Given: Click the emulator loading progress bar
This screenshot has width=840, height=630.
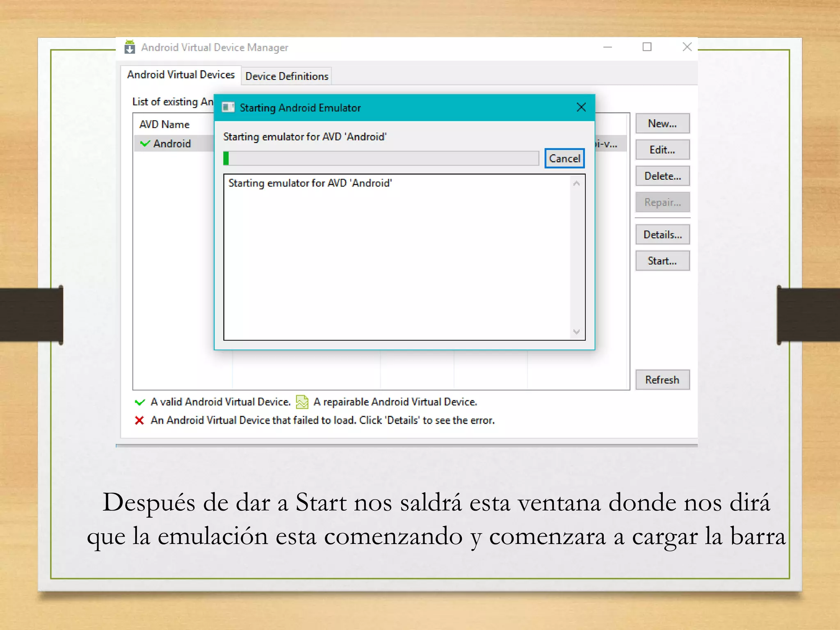Looking at the screenshot, I should coord(381,158).
